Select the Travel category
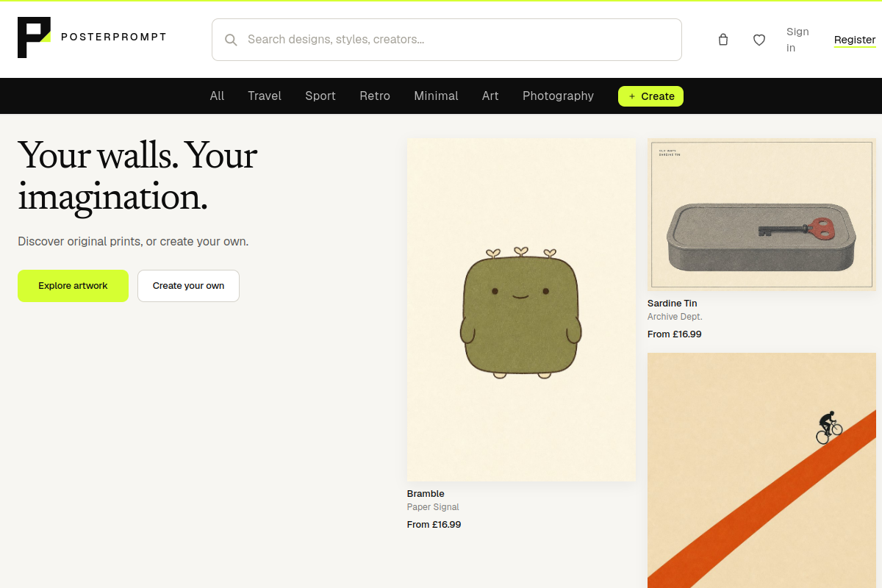 (x=265, y=96)
